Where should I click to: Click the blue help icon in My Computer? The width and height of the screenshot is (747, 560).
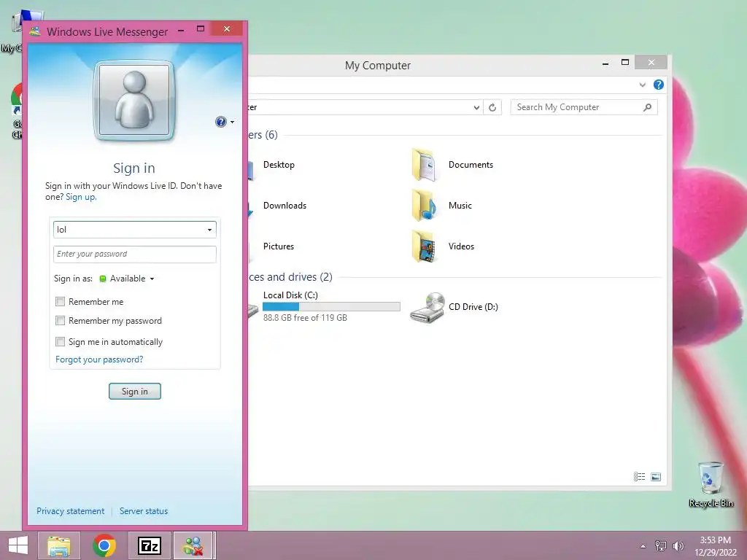point(659,85)
